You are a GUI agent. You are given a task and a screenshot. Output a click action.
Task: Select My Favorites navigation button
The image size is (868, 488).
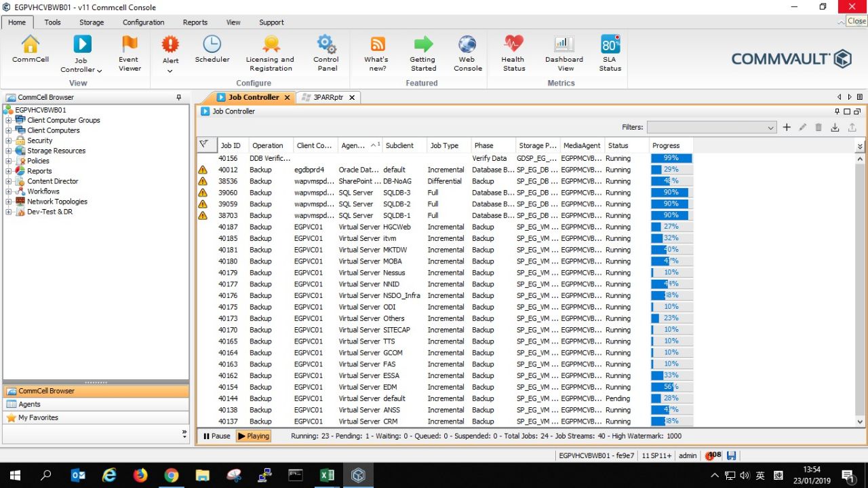click(x=96, y=417)
